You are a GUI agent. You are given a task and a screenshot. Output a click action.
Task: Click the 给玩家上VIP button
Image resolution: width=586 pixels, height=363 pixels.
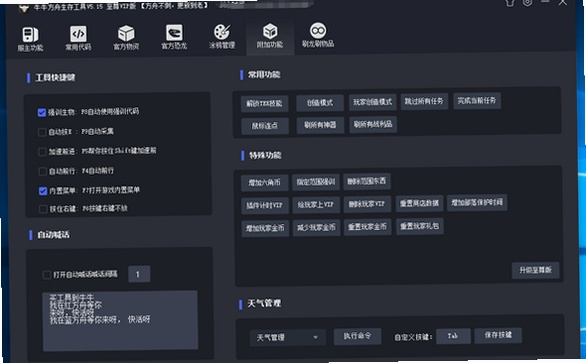click(x=316, y=205)
